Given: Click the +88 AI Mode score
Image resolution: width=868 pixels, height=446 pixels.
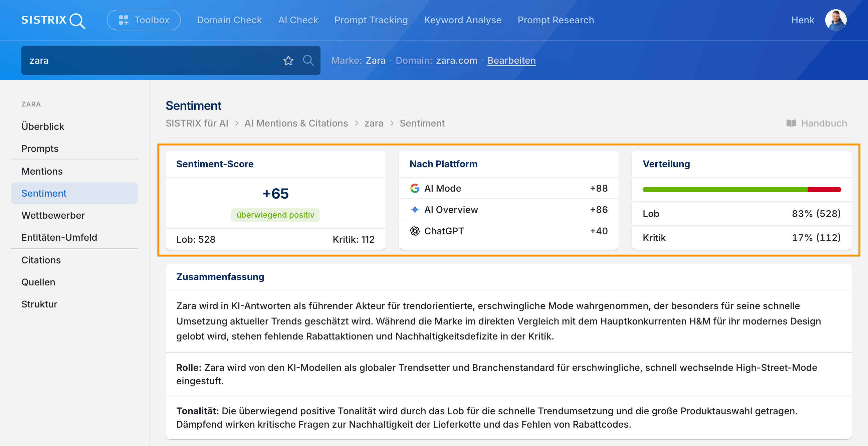Looking at the screenshot, I should click(599, 188).
